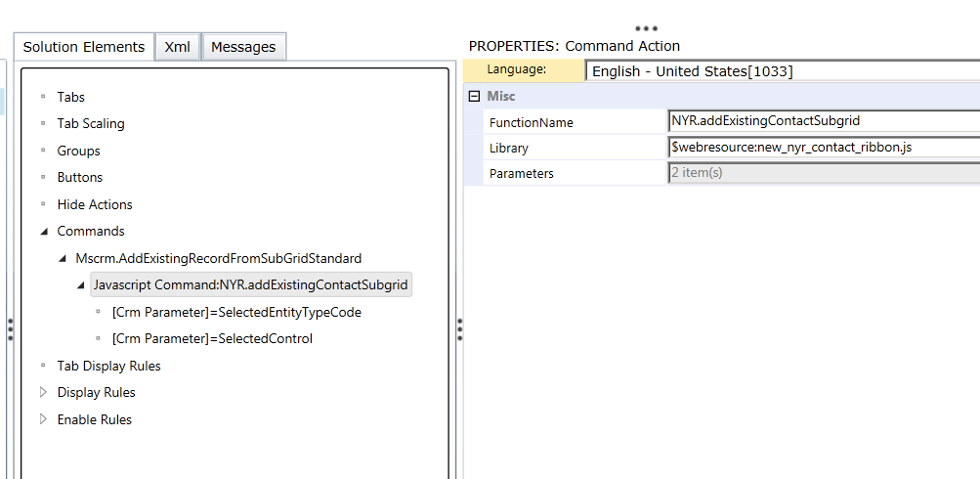This screenshot has height=479, width=980.
Task: Select the Hide Actions tree item
Action: (94, 204)
